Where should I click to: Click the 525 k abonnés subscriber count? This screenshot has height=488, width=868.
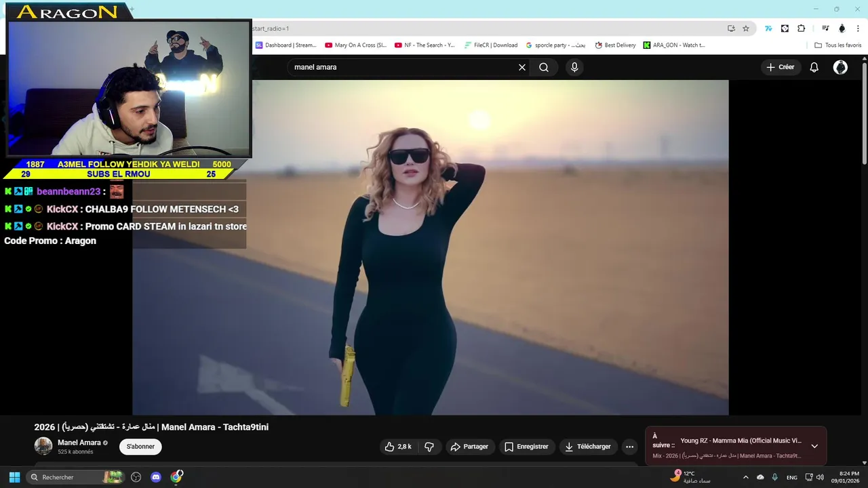75,452
